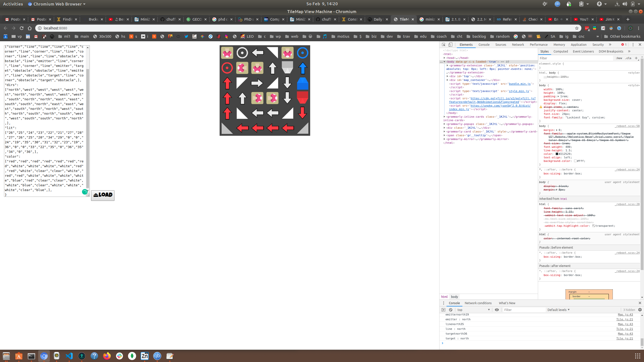Clear the console with the ban icon
The height and width of the screenshot is (362, 644).
(451, 310)
